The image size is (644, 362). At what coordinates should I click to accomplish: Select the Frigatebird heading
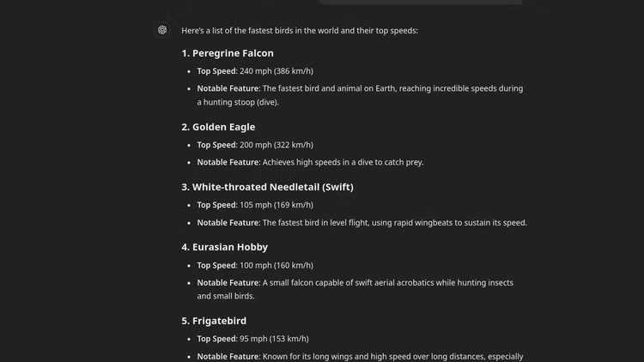(x=214, y=321)
